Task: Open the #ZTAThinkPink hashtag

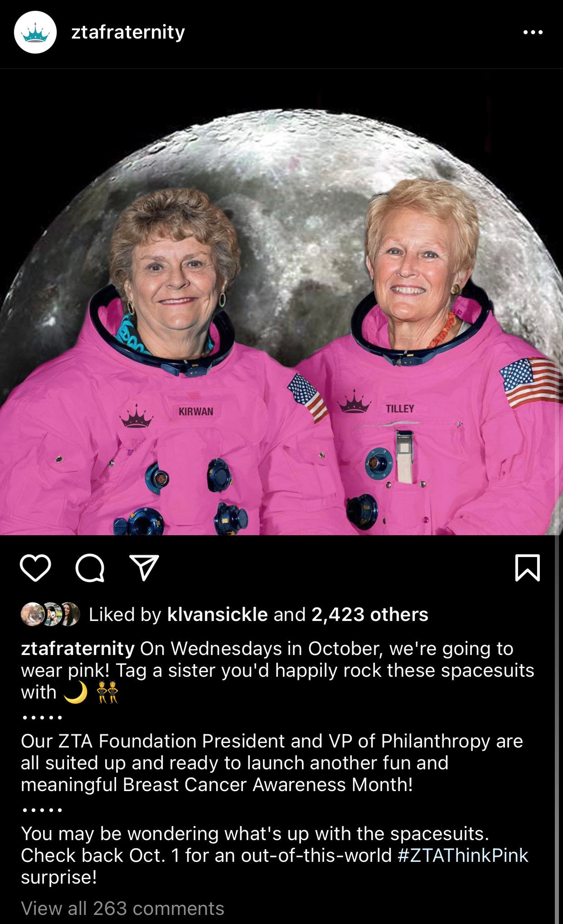Action: (463, 855)
